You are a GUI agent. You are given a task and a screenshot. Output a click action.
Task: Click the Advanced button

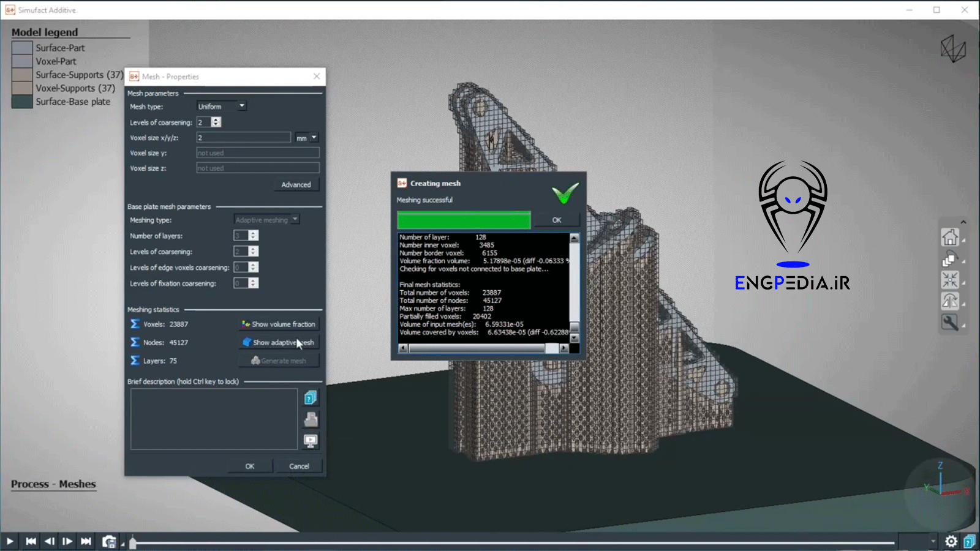pos(296,184)
